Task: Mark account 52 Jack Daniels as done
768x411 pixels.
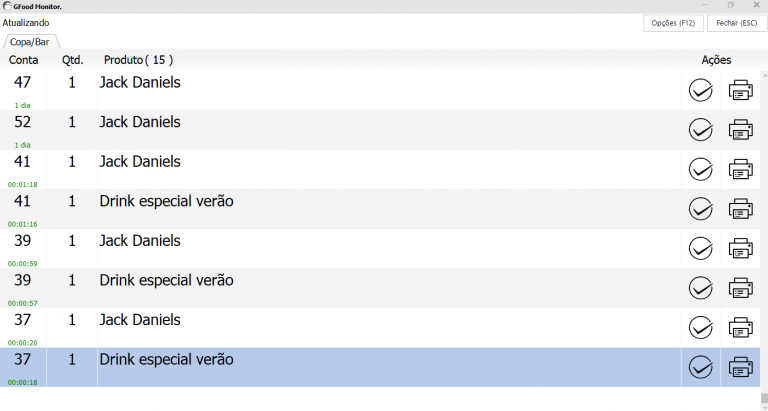Action: [x=700, y=130]
